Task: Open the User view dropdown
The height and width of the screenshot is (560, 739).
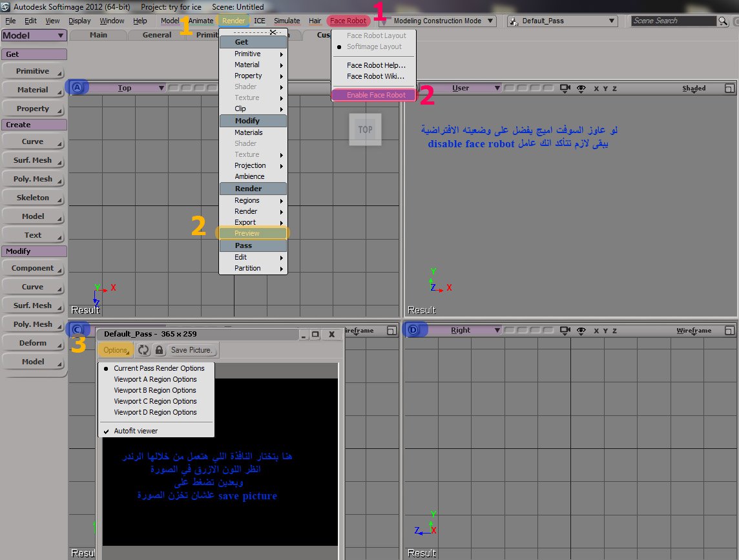Action: [x=461, y=88]
